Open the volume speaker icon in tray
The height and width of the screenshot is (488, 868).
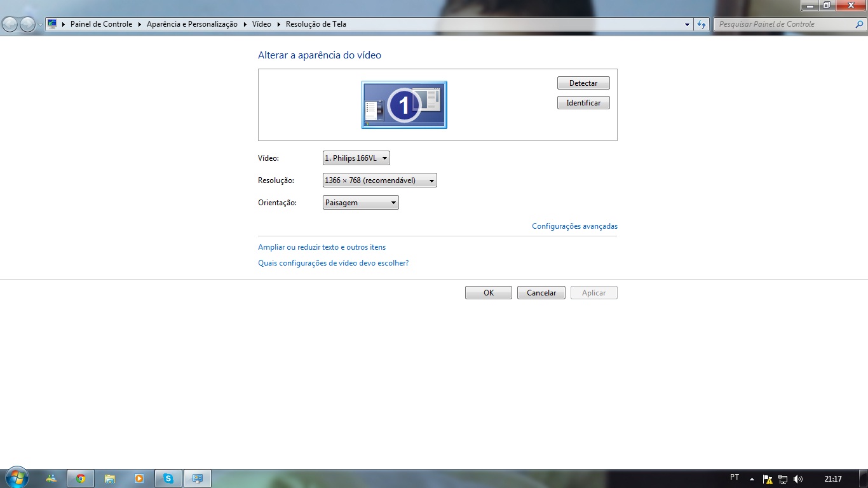(798, 479)
